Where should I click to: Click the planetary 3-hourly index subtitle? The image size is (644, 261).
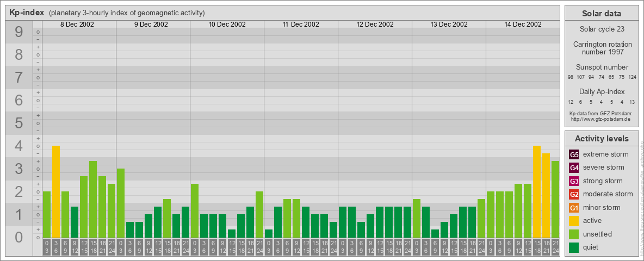pos(127,13)
